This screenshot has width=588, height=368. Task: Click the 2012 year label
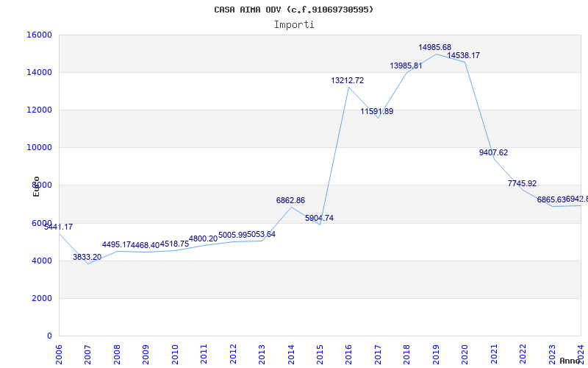pyautogui.click(x=233, y=354)
